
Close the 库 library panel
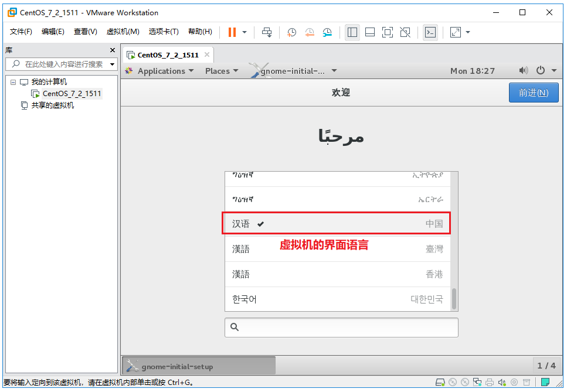(113, 50)
